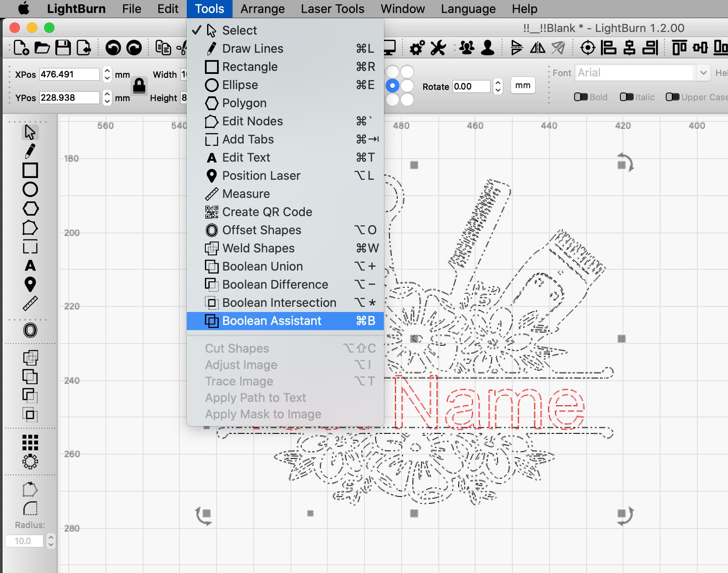Image resolution: width=728 pixels, height=573 pixels.
Task: Turn on Upper Case formatting
Action: coord(673,97)
